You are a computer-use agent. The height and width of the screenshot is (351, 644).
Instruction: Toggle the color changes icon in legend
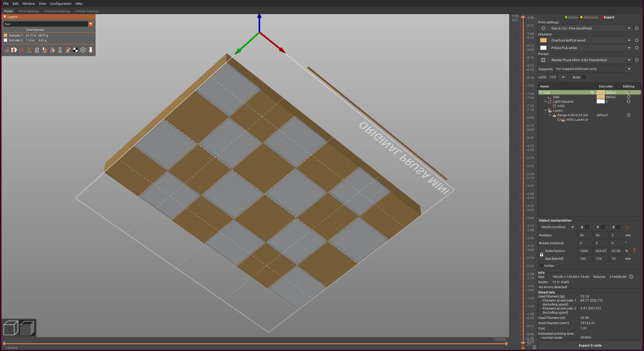click(x=52, y=50)
